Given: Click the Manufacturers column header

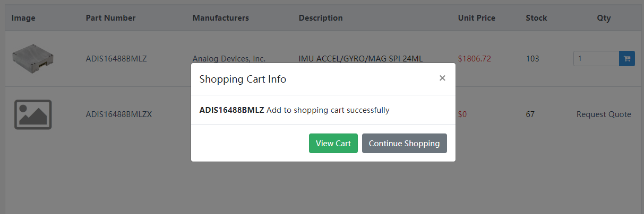Looking at the screenshot, I should [220, 18].
